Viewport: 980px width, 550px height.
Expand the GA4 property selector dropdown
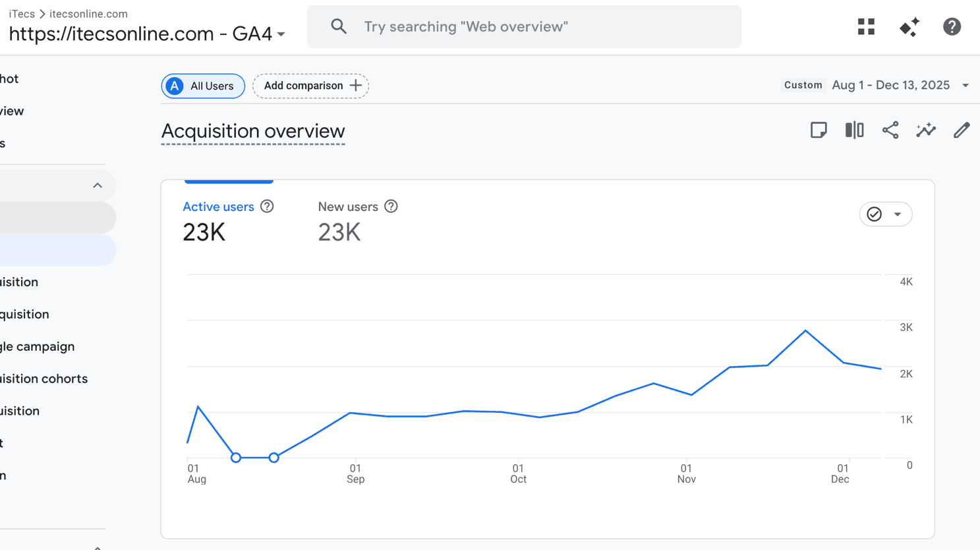tap(281, 34)
